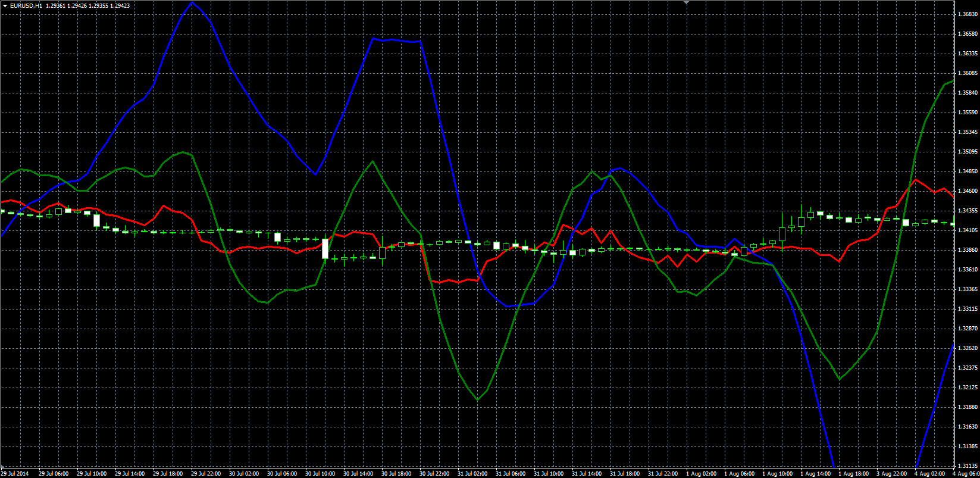Click the EURUSD,H1 chart title label
The image size is (980, 478).
pos(26,5)
